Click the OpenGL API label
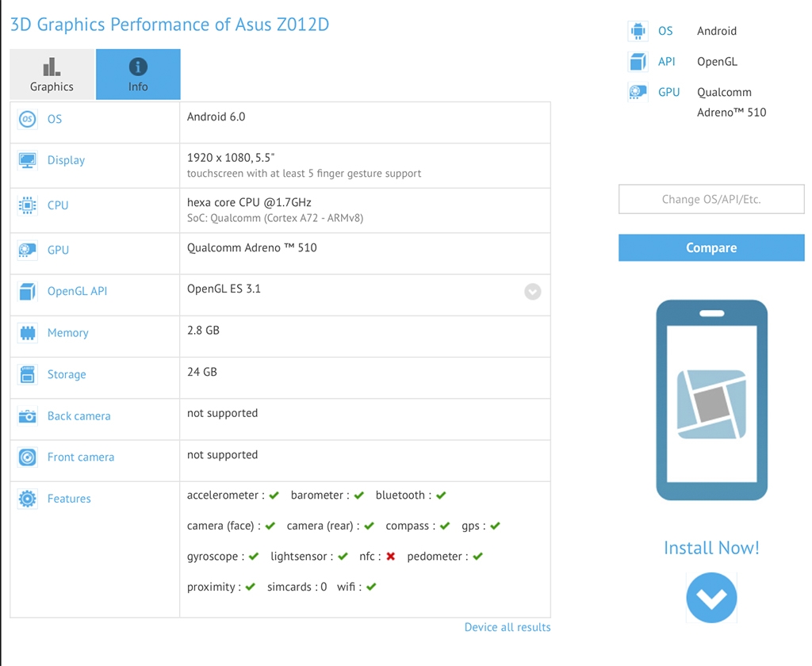The height and width of the screenshot is (666, 812). [77, 291]
